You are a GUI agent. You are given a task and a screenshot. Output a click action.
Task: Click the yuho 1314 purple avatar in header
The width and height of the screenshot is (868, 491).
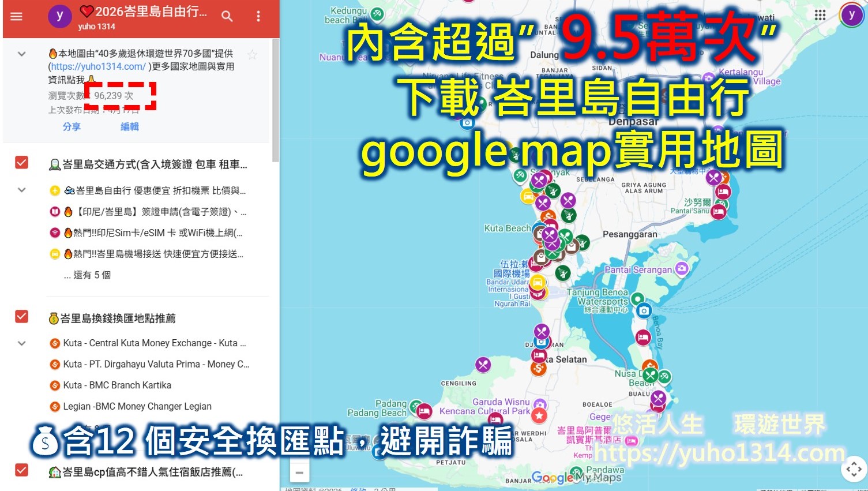click(x=59, y=17)
